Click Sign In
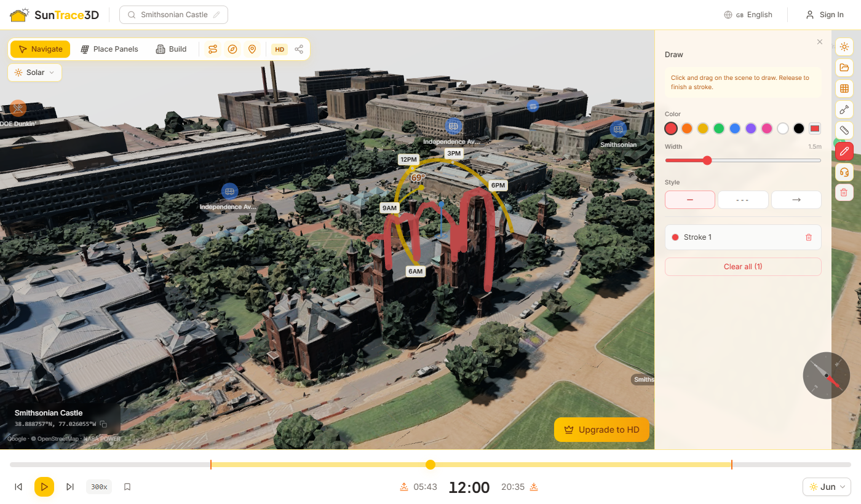The height and width of the screenshot is (504, 861). pos(825,15)
